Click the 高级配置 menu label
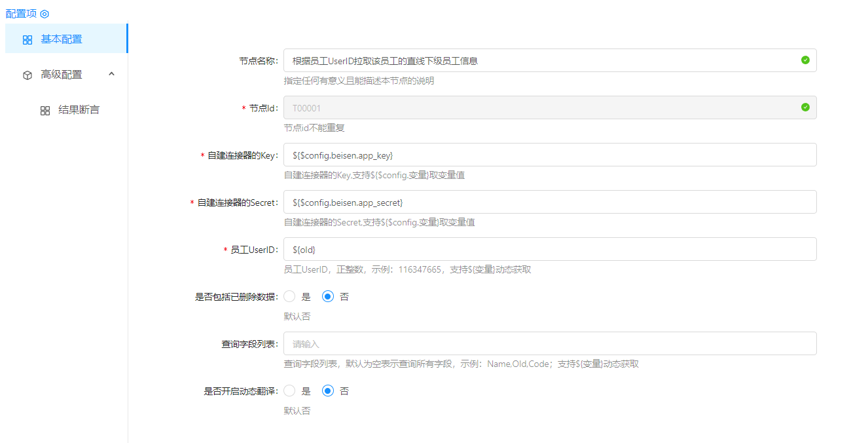 click(x=62, y=75)
